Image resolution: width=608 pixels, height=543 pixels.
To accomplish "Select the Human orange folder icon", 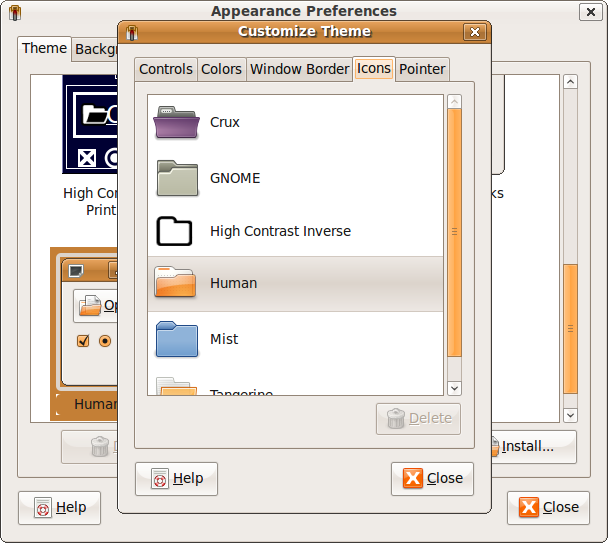I will 176,283.
